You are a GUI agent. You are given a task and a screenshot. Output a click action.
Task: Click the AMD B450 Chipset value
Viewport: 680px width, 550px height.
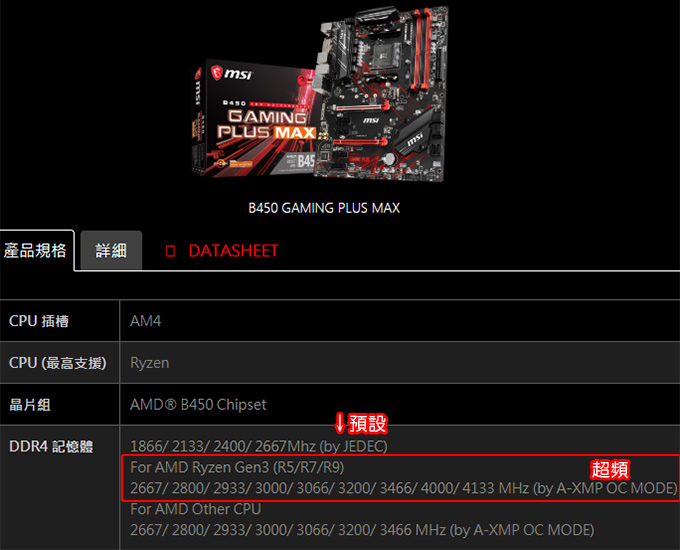198,405
